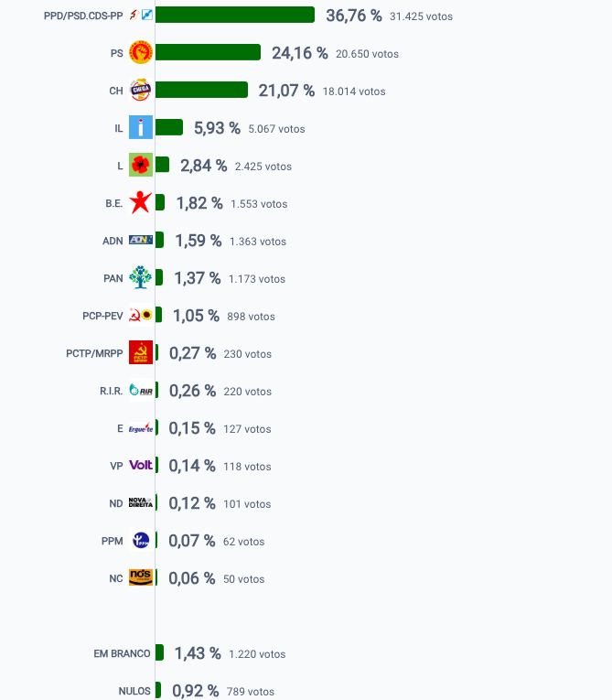Click the PS fist logo icon

(x=141, y=52)
